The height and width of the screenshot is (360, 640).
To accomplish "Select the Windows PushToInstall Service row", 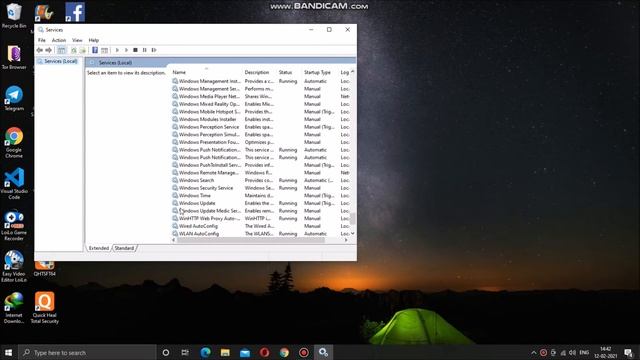I will tap(260, 165).
